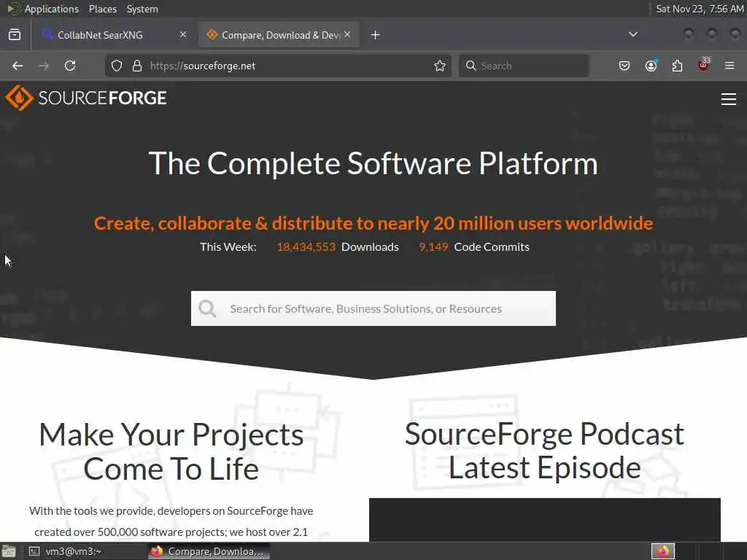Click the site security padlock icon

[137, 66]
